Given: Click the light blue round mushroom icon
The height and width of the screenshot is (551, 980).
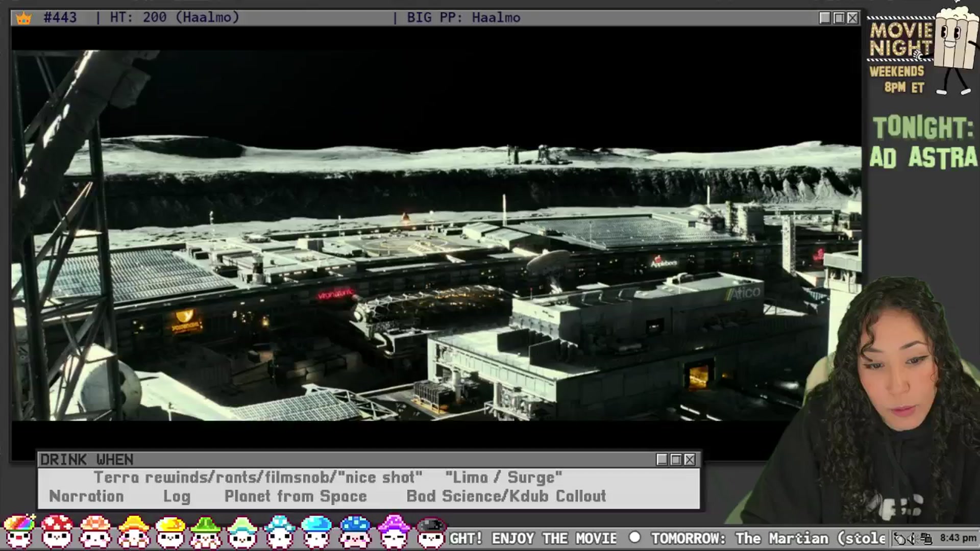Looking at the screenshot, I should pyautogui.click(x=316, y=532).
